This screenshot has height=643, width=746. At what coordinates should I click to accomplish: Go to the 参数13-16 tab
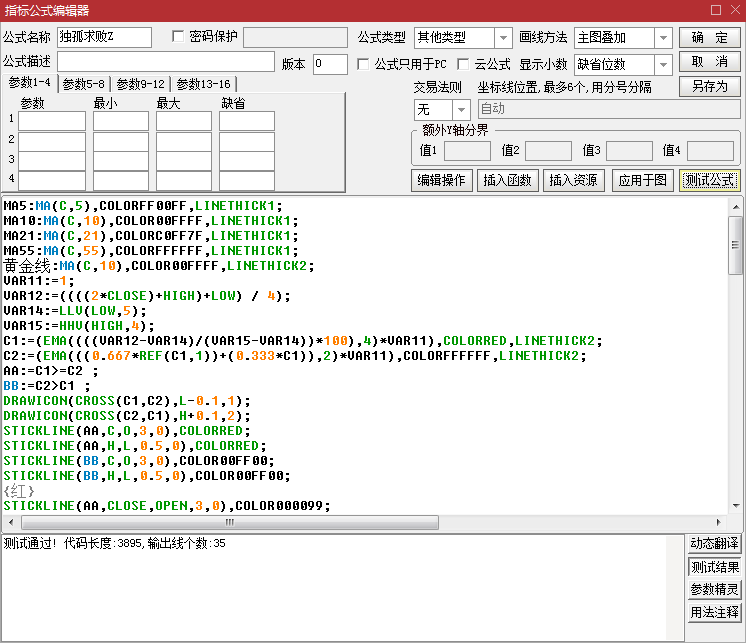[x=203, y=84]
